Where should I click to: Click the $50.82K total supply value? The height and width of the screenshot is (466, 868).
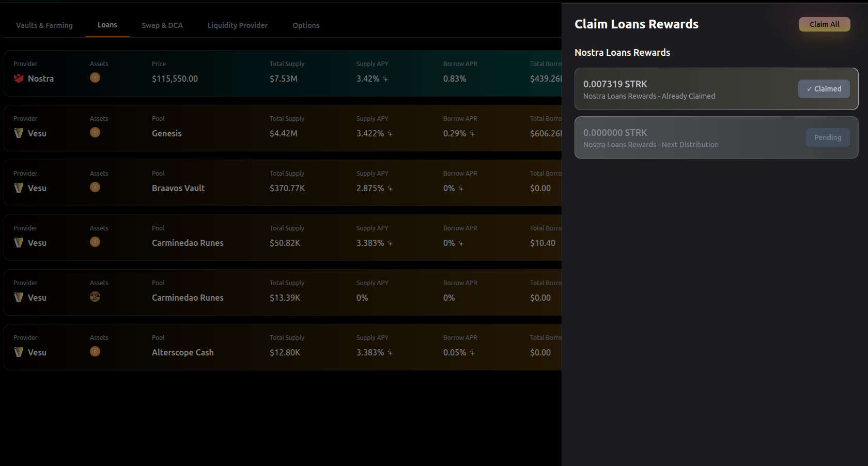click(285, 243)
